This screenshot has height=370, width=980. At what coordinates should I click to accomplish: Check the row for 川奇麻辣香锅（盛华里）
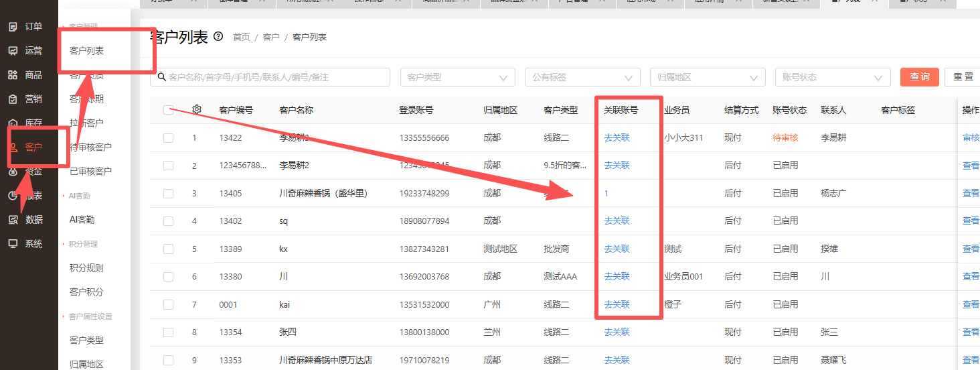click(168, 194)
